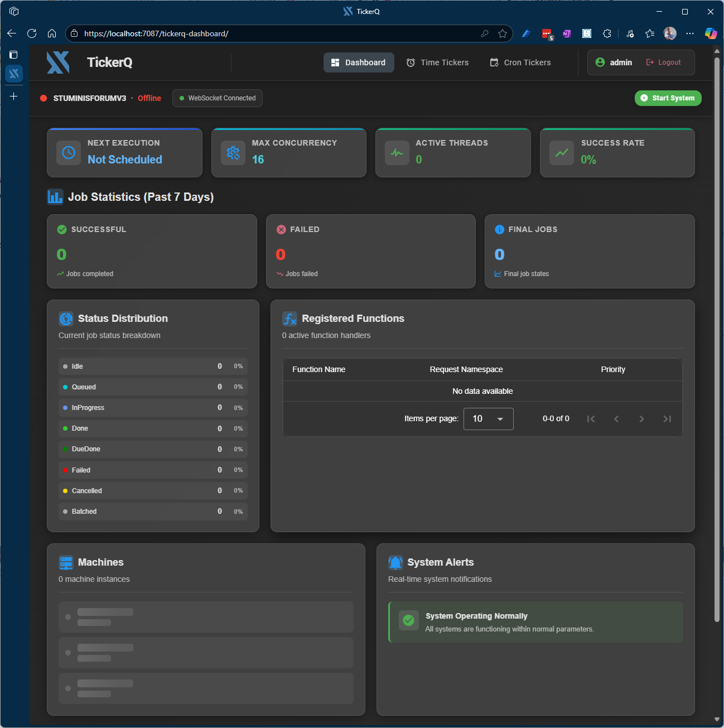Click the Logout link
Viewport: 724px width, 728px height.
(664, 62)
